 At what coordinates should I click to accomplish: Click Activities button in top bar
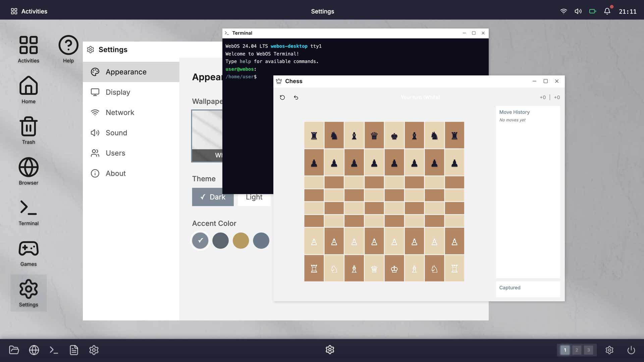click(x=29, y=11)
